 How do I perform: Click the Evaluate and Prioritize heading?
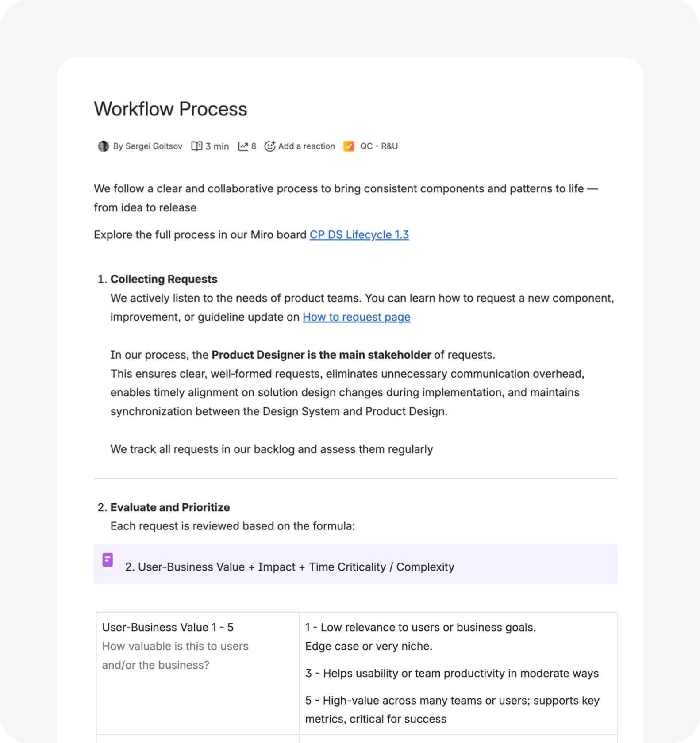(170, 507)
